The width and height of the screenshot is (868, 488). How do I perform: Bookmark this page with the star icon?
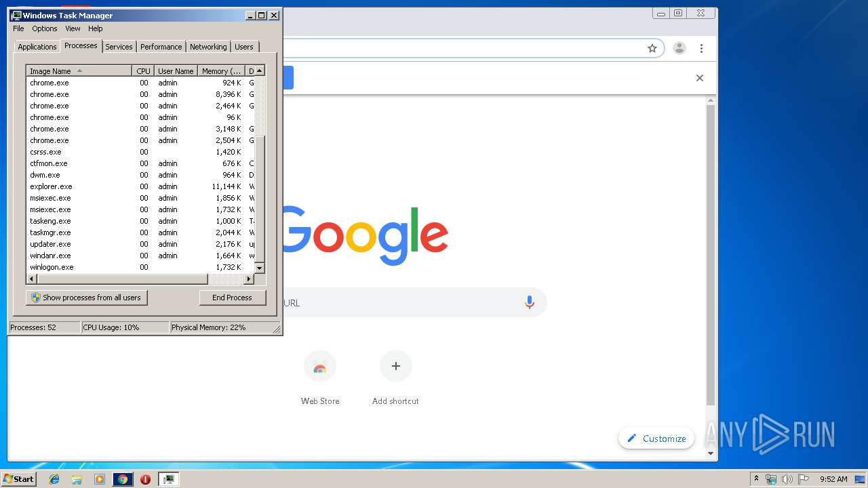click(652, 48)
